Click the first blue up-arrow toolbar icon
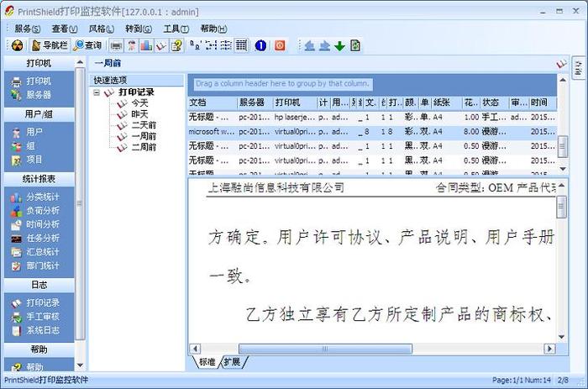The height and width of the screenshot is (389, 588). pos(309,45)
